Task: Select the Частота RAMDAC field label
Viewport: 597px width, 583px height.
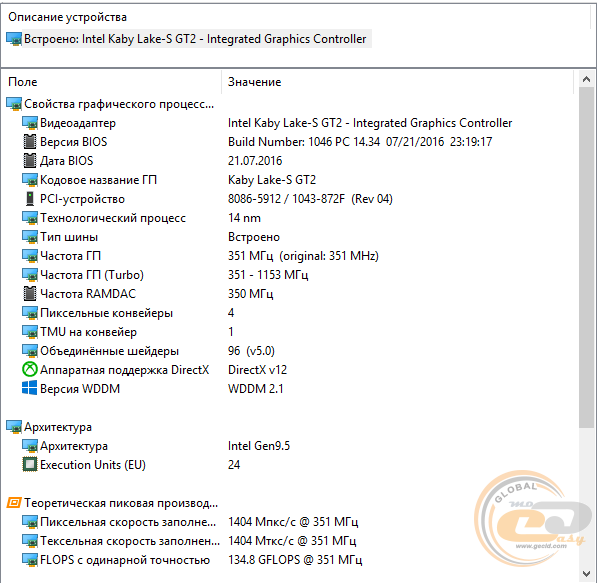Action: click(88, 294)
